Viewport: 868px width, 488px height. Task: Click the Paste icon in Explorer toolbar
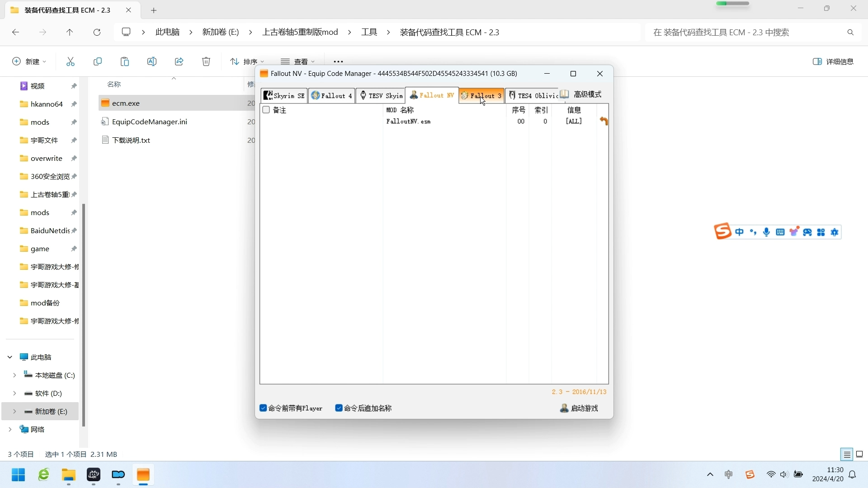(x=125, y=61)
